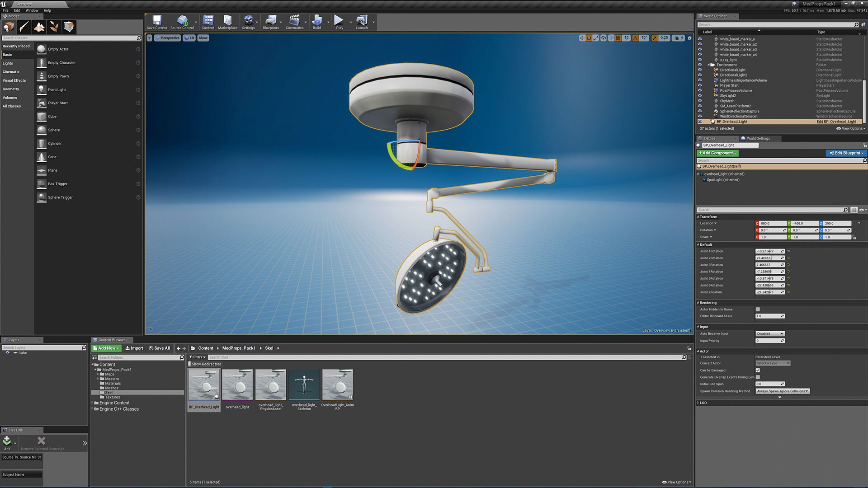Click the Save Current toolbar icon
The height and width of the screenshot is (488, 868).
[157, 21]
